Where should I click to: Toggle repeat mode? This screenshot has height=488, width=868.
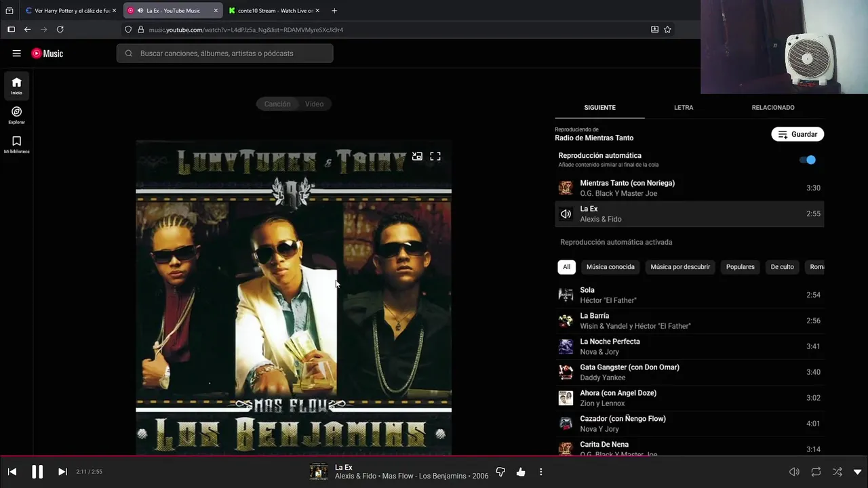click(816, 472)
